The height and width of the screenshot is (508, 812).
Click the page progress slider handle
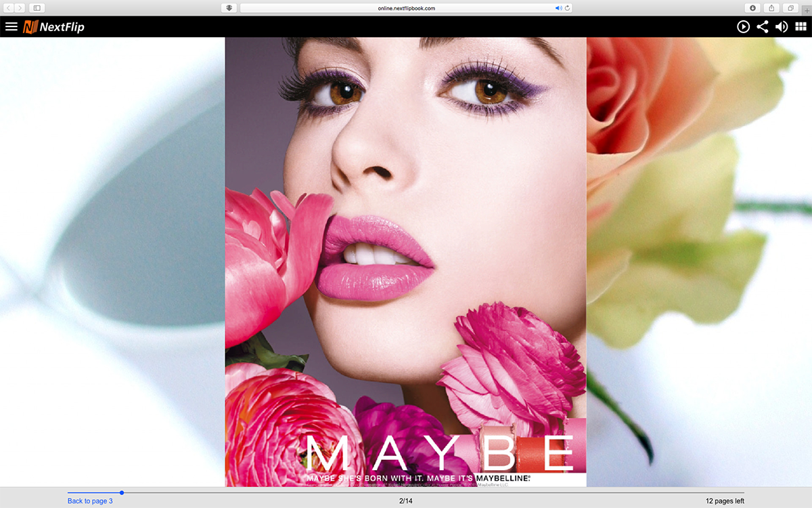122,493
